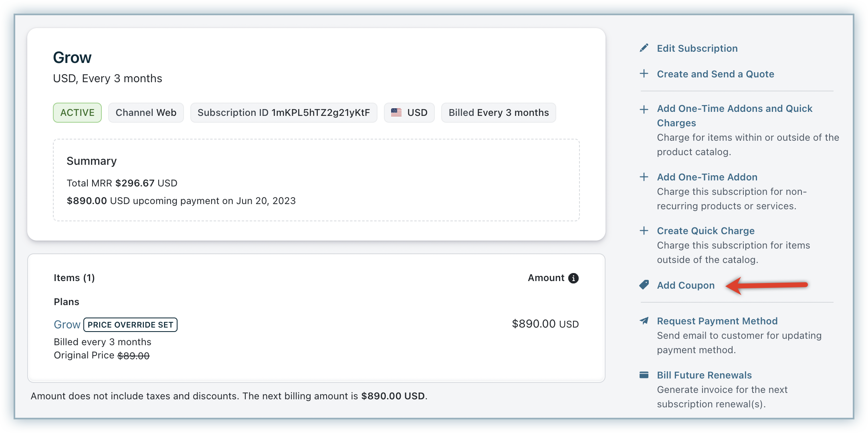The height and width of the screenshot is (433, 868).
Task: Click the Subscription ID badge
Action: pyautogui.click(x=283, y=113)
